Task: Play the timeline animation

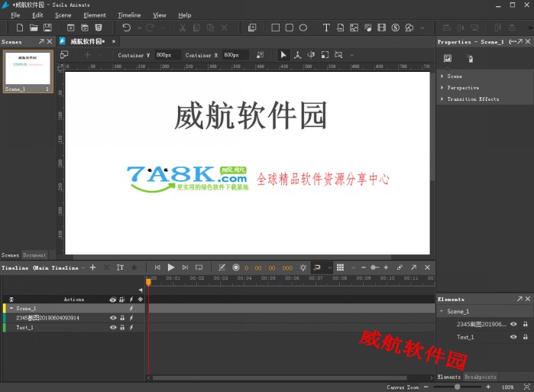Action: tap(171, 267)
